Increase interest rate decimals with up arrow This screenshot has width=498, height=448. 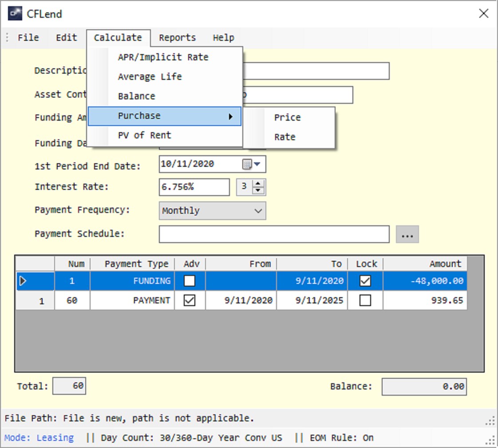258,184
